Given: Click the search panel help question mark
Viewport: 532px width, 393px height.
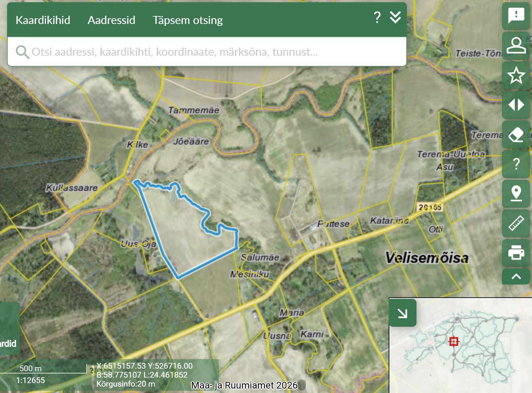Looking at the screenshot, I should (377, 17).
